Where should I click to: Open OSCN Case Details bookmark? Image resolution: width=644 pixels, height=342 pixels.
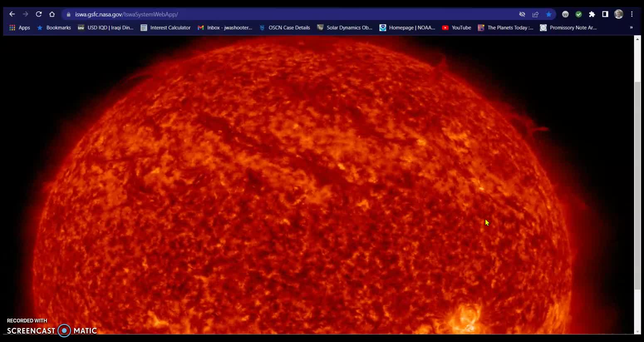[x=285, y=27]
